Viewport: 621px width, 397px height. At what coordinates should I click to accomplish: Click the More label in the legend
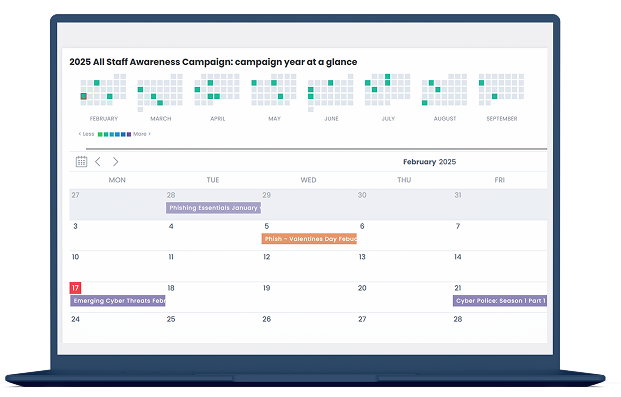(142, 134)
